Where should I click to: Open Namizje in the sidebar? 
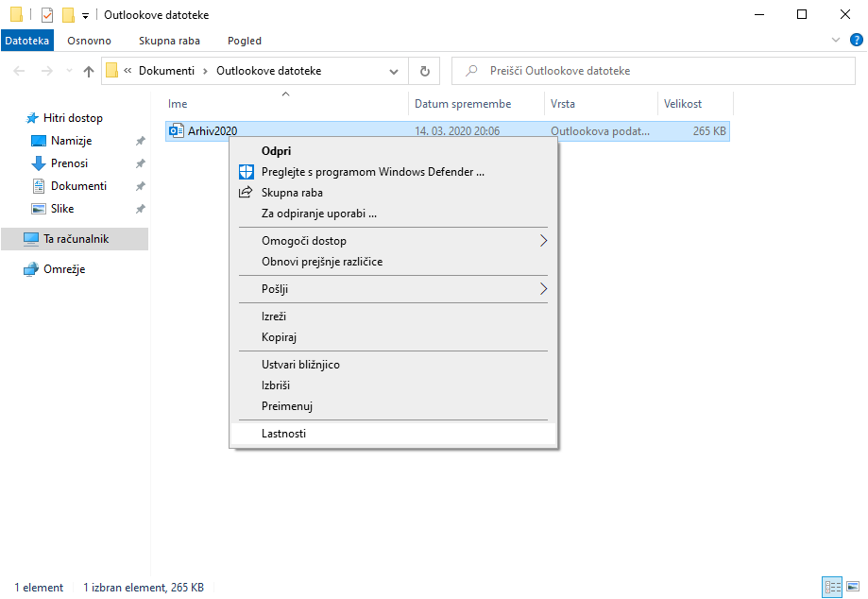(x=72, y=141)
